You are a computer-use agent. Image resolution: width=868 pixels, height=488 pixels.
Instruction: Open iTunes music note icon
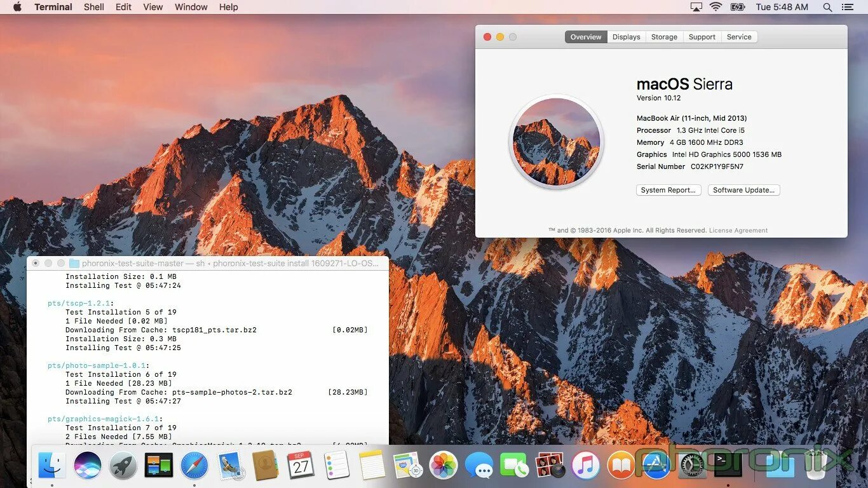[x=586, y=466]
